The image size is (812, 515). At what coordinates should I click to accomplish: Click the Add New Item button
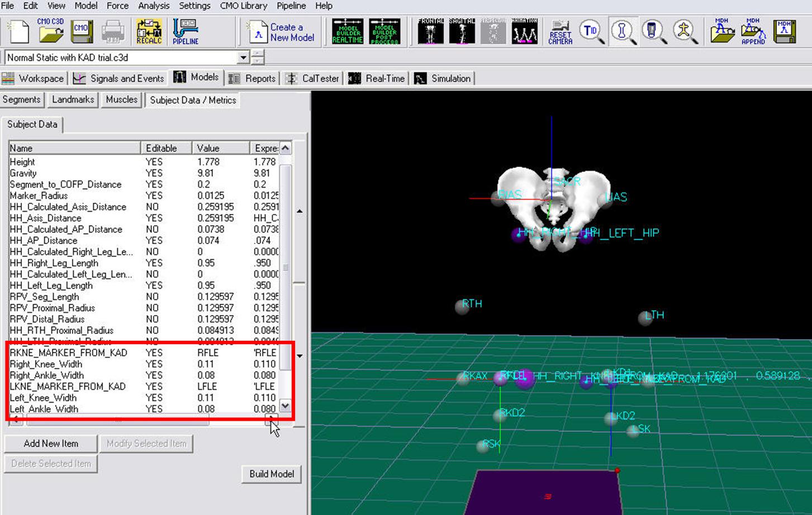tap(51, 444)
